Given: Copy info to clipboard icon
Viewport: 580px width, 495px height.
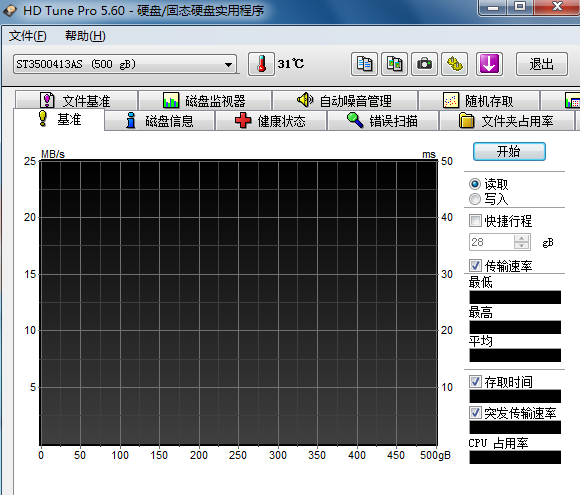Looking at the screenshot, I should (364, 64).
